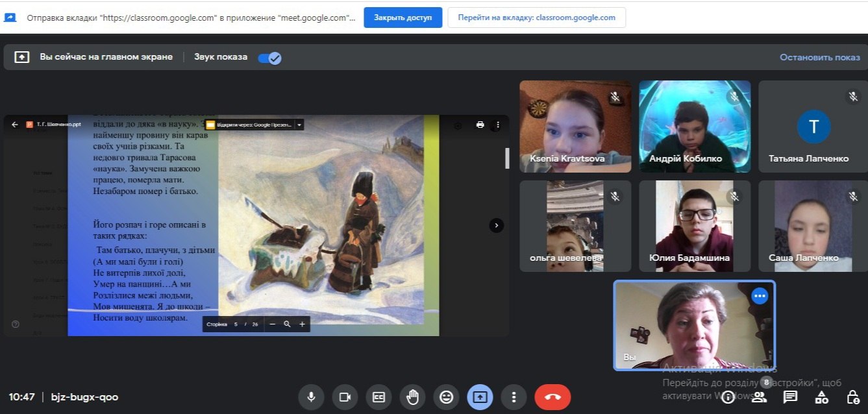
Task: Mute the microphone in the call bar
Action: point(311,396)
